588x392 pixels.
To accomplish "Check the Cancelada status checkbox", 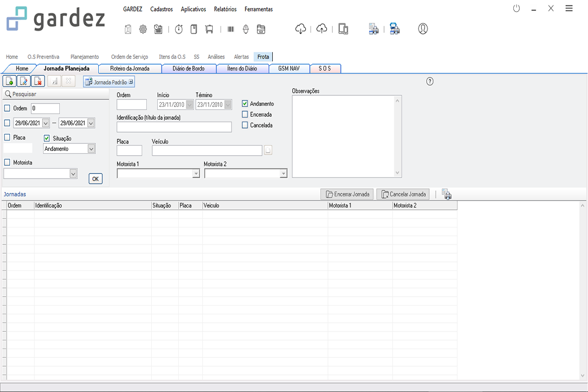I will (245, 125).
